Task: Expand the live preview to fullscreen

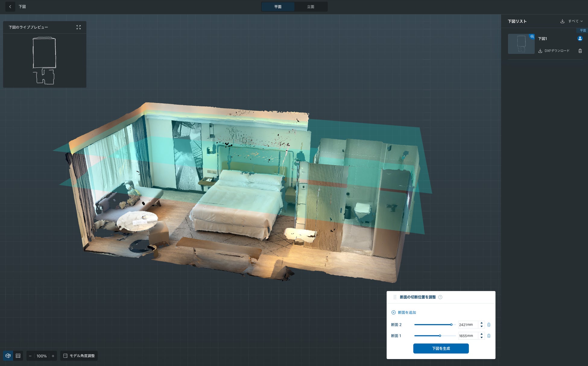Action: [x=78, y=27]
